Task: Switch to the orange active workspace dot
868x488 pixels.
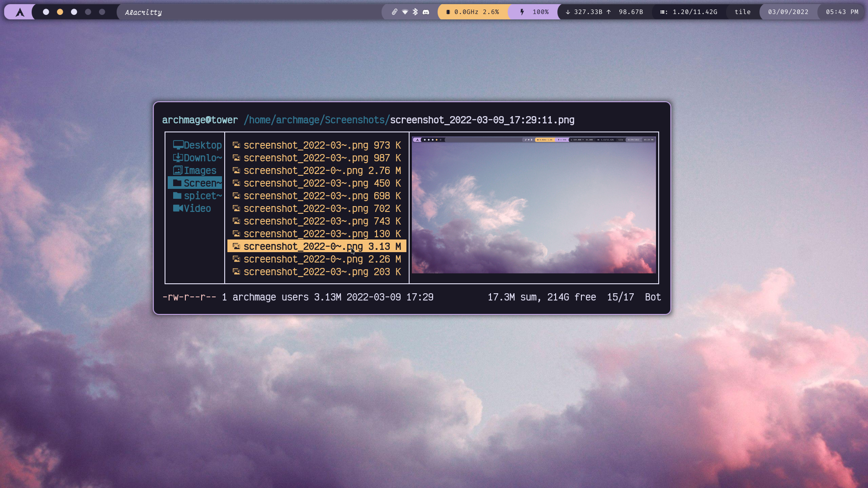Action: [60, 12]
